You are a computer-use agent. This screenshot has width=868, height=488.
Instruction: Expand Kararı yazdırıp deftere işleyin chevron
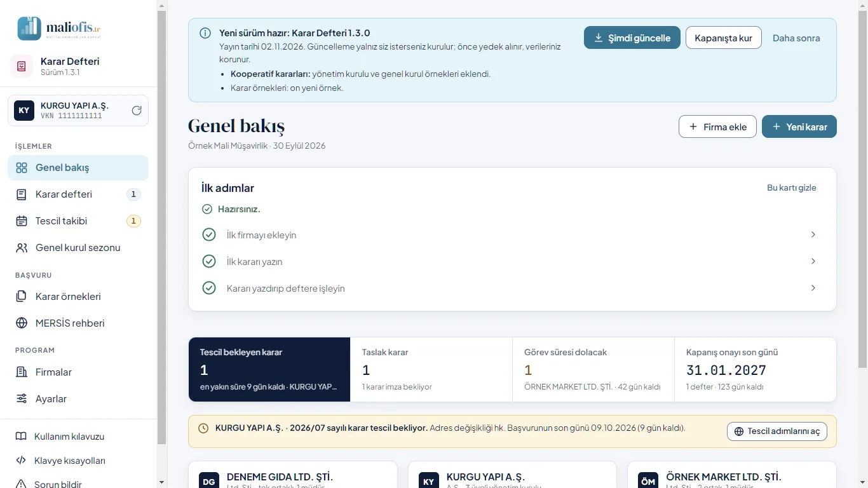click(x=813, y=288)
